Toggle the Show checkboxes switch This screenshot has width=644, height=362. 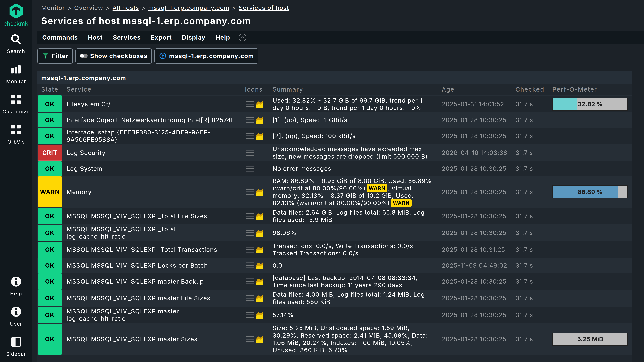[x=84, y=56]
